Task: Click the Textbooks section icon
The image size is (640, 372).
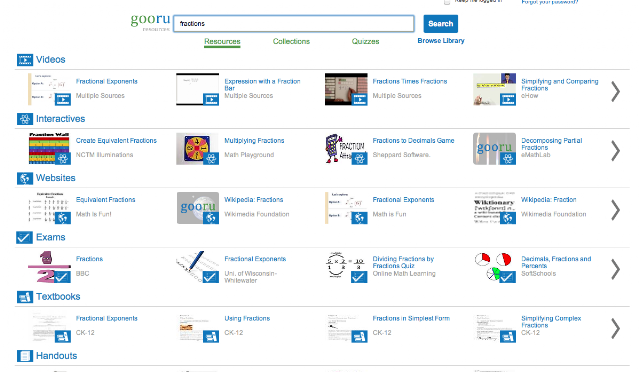Action: [x=24, y=297]
